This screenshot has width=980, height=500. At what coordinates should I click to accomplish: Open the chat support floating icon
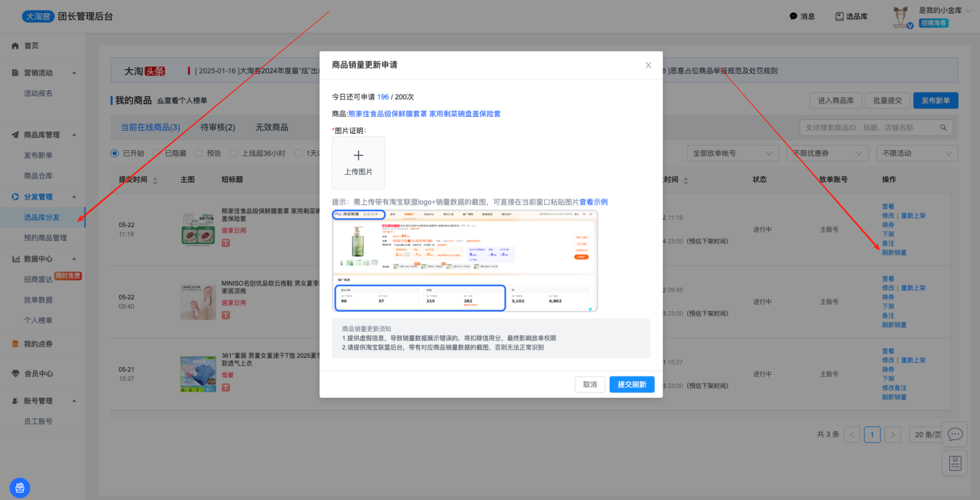(x=955, y=434)
